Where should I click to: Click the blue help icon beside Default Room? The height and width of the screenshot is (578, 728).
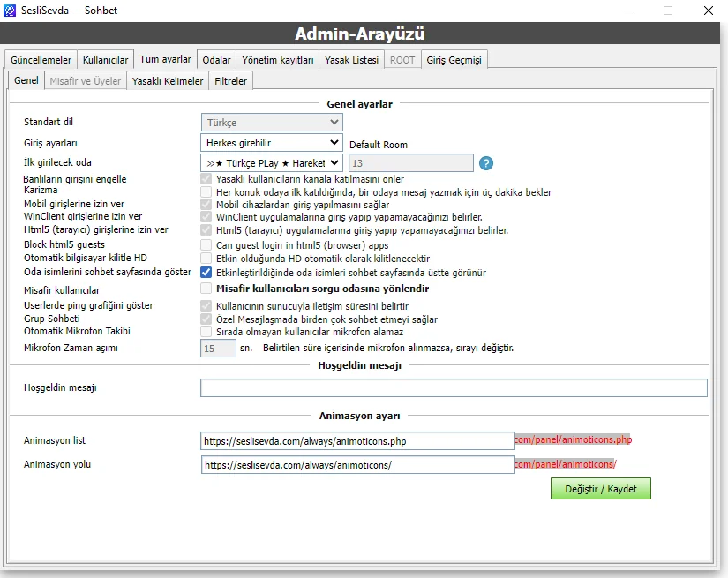tap(485, 163)
